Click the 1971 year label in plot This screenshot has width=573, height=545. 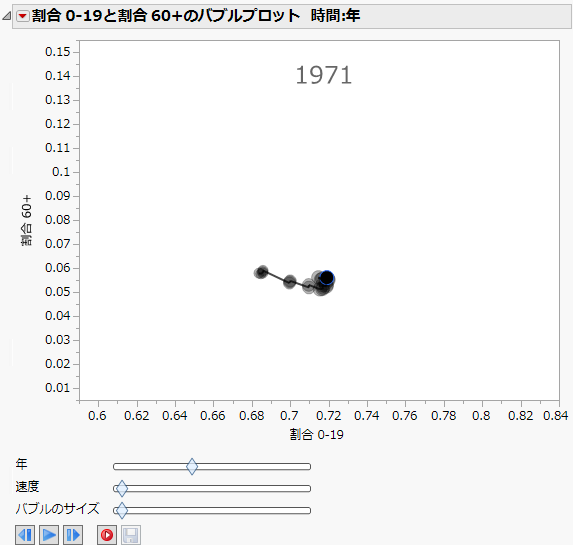[323, 75]
